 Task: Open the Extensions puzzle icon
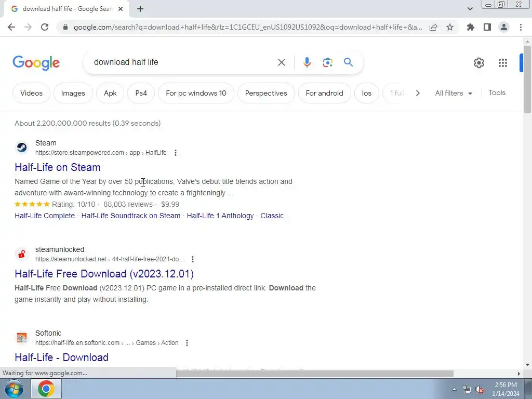point(471,27)
